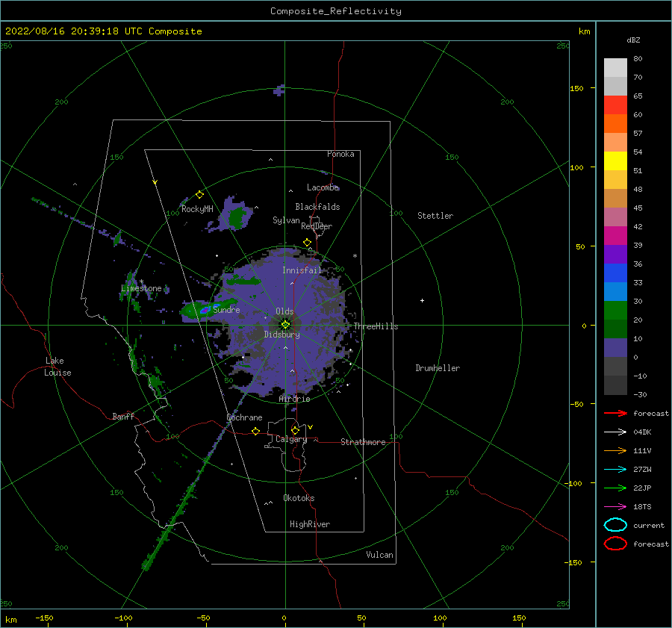Click the Calgary city label
672x628 pixels.
[x=291, y=439]
